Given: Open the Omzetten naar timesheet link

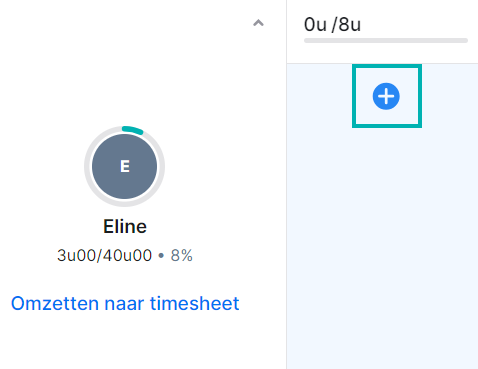Looking at the screenshot, I should click(x=125, y=303).
